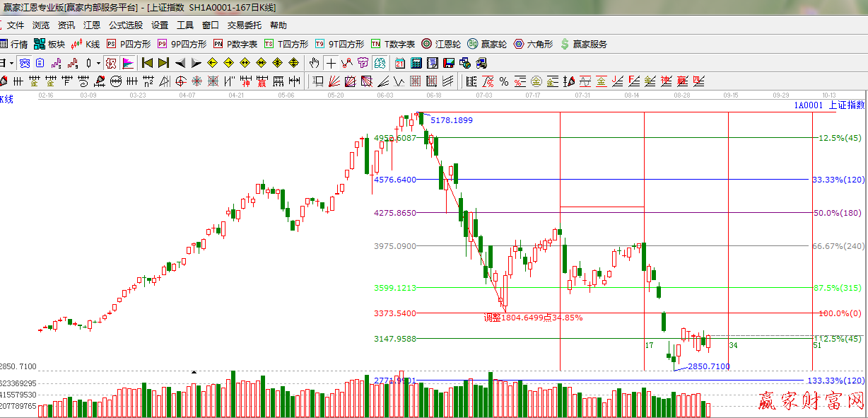
Task: Select the red F angle-line tool
Action: click(633, 81)
